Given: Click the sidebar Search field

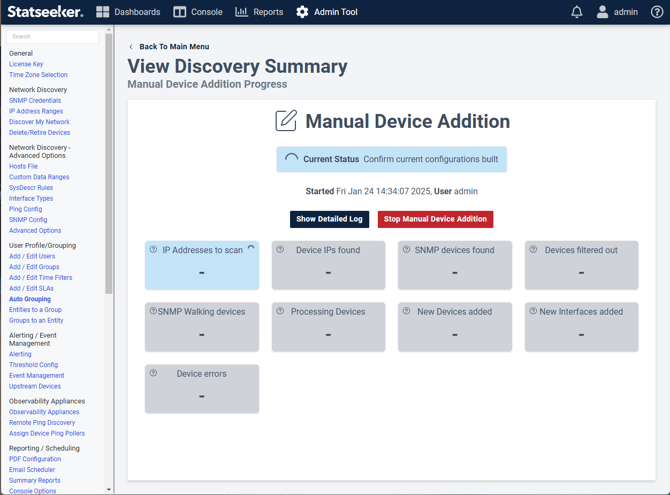Looking at the screenshot, I should 53,37.
